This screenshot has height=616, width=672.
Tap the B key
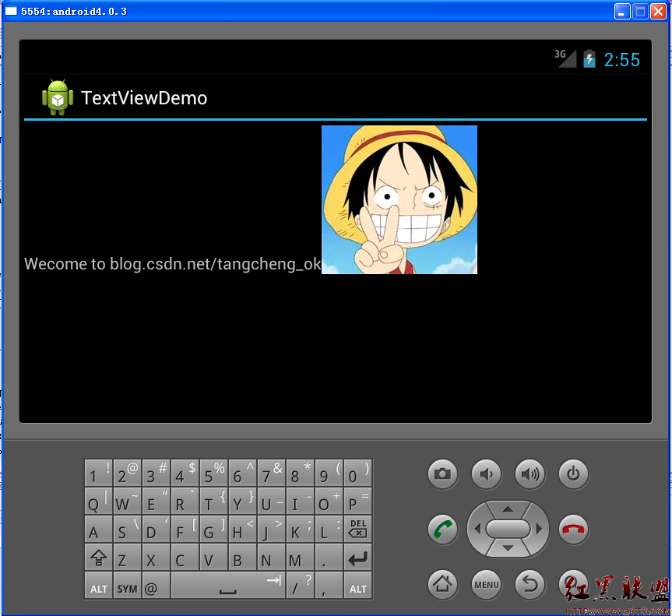243,558
